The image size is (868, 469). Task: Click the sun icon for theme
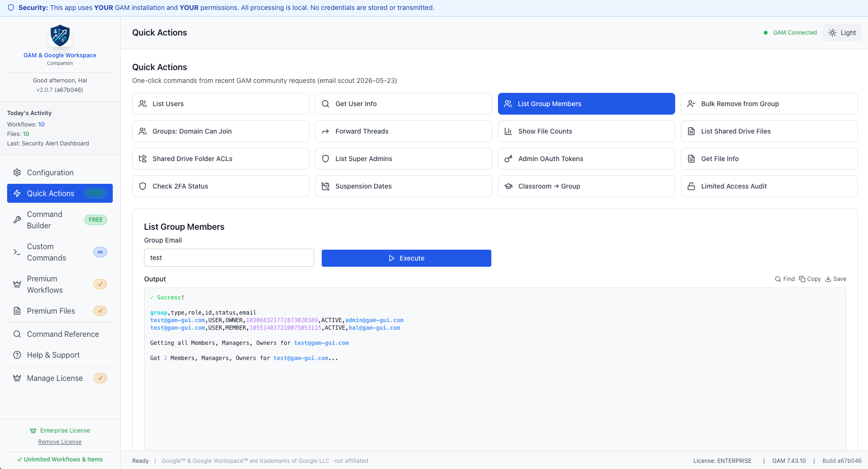[x=832, y=33]
